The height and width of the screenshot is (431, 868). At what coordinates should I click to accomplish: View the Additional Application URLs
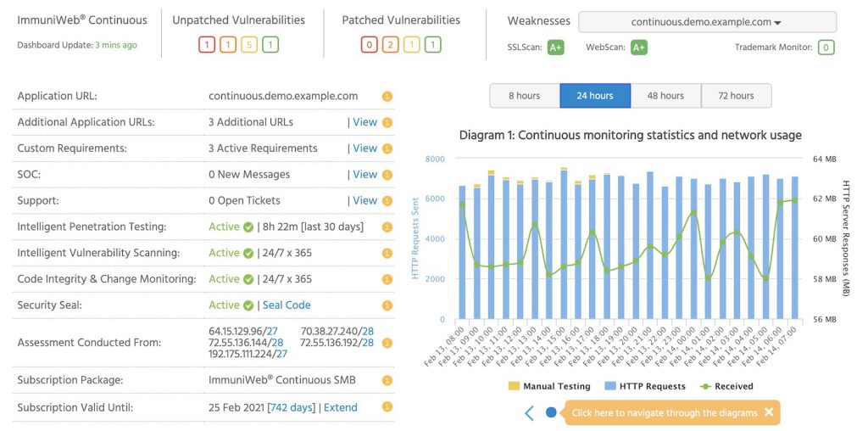tap(365, 122)
